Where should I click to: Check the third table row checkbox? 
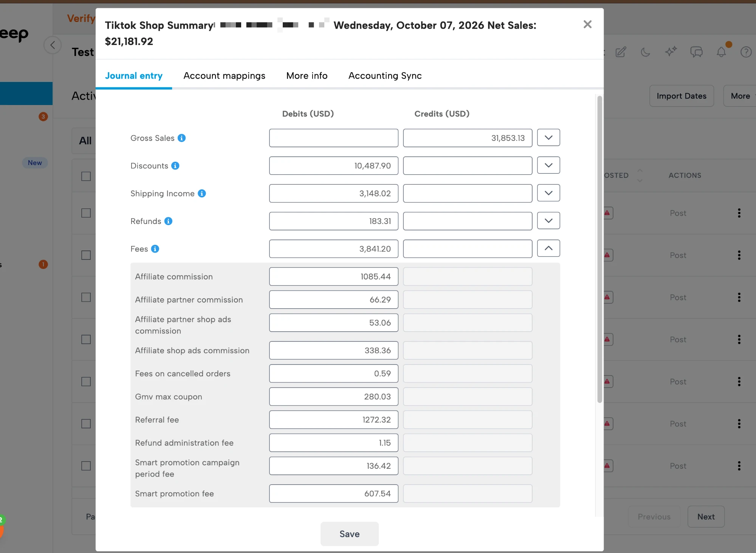86,297
